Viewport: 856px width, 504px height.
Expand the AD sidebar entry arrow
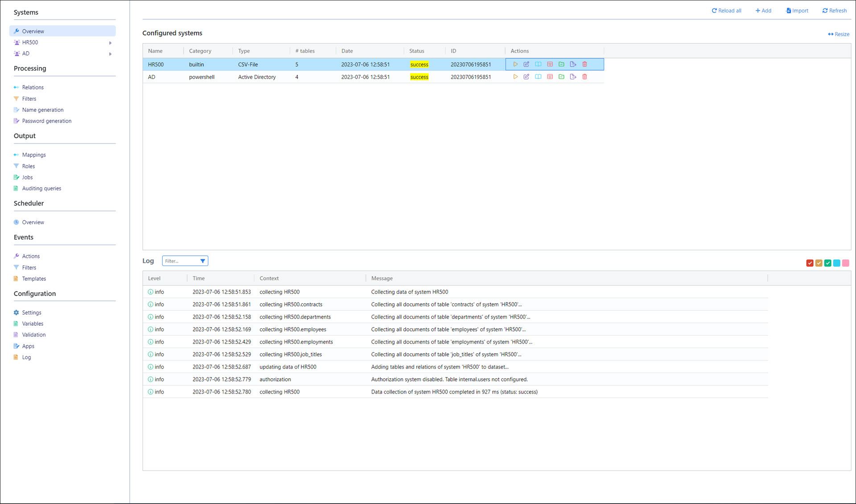point(110,54)
